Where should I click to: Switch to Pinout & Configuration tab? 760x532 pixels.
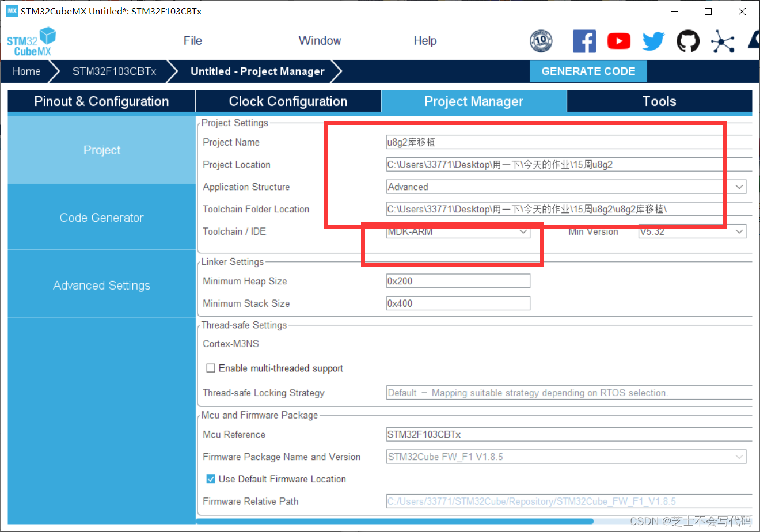101,101
